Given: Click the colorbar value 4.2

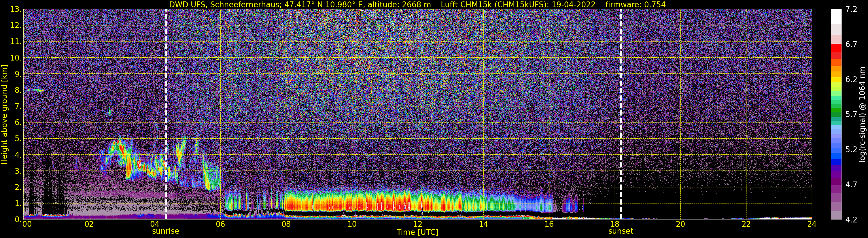Looking at the screenshot, I should [851, 220].
